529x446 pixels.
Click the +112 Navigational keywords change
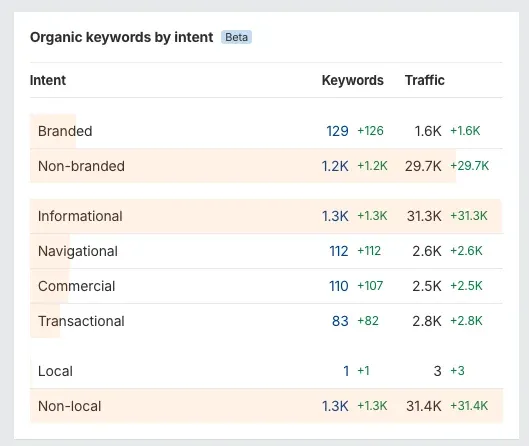point(369,251)
